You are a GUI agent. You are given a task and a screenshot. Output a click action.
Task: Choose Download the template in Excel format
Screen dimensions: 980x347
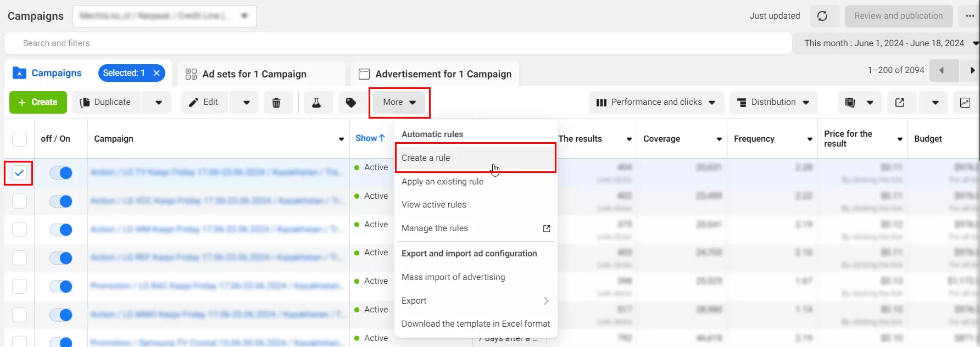coord(475,324)
